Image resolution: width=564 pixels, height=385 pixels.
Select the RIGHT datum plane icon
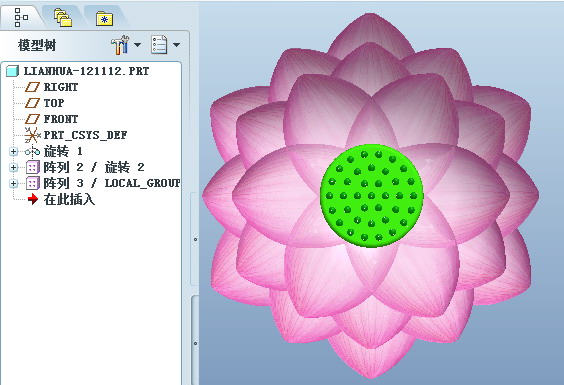point(32,87)
